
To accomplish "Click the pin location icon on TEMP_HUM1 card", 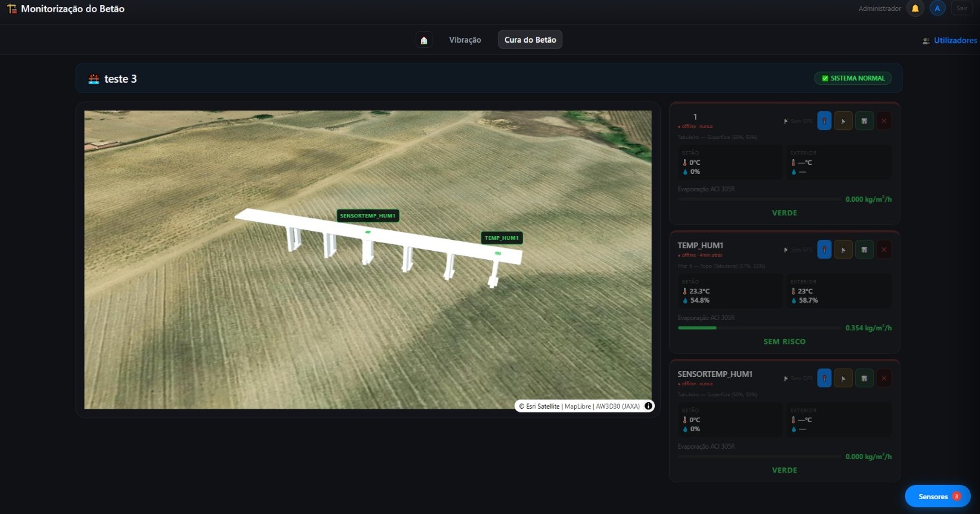I will click(x=824, y=250).
